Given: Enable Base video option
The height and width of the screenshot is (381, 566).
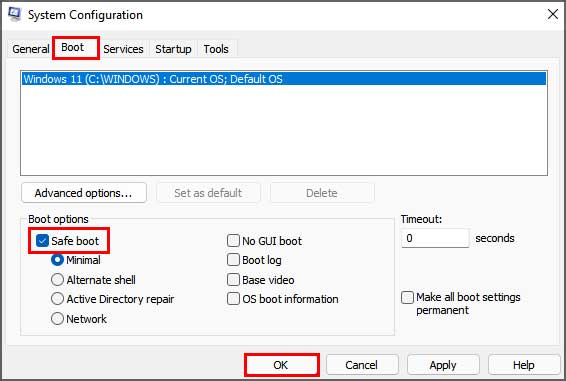Looking at the screenshot, I should tap(233, 280).
